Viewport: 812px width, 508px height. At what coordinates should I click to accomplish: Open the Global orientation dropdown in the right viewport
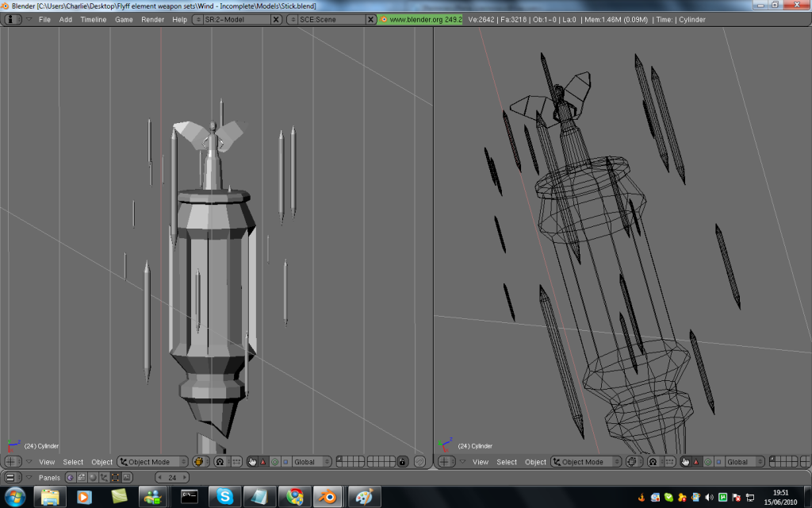tap(744, 462)
